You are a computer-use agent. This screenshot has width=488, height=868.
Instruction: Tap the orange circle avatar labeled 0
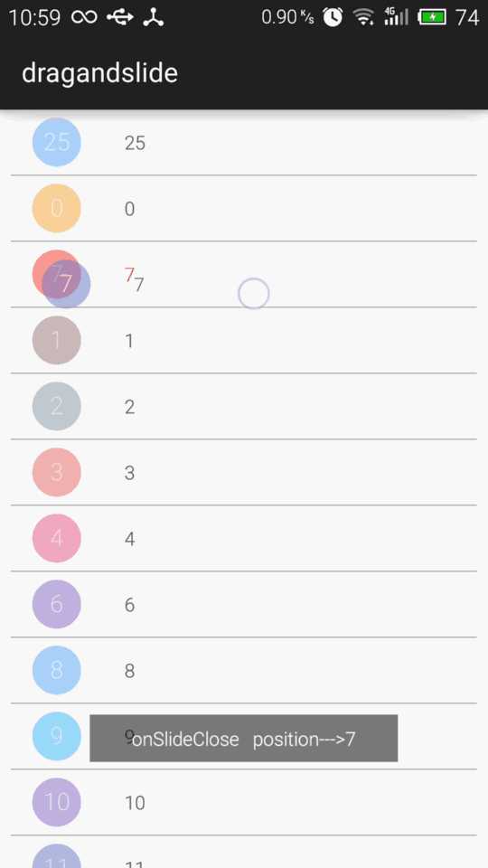(x=56, y=208)
